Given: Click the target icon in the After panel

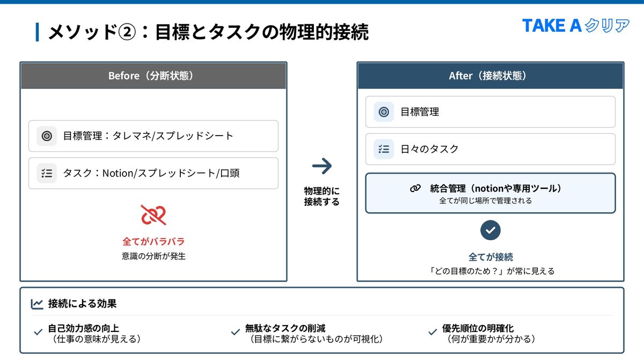Looking at the screenshot, I should tap(384, 112).
